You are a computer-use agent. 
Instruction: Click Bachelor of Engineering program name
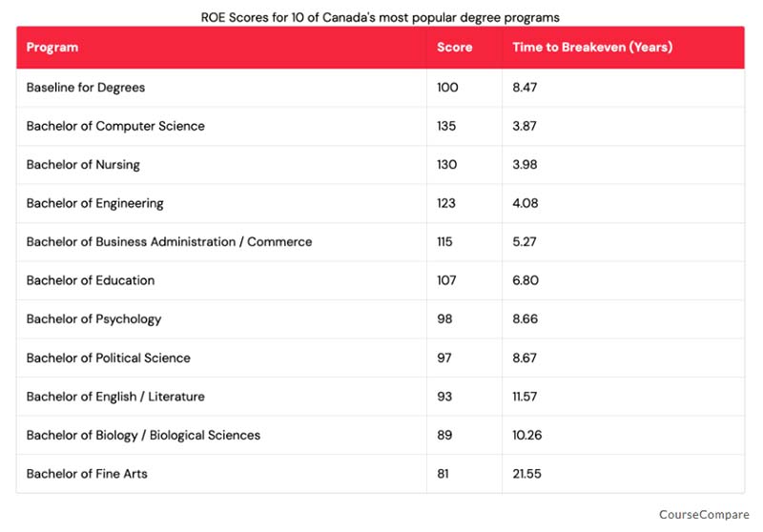click(x=94, y=203)
